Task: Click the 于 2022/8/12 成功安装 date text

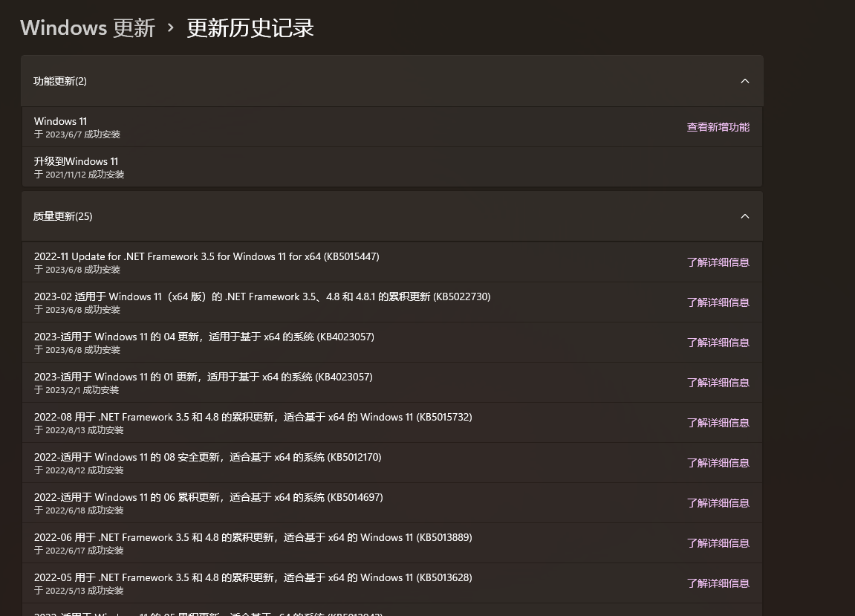Action: (79, 470)
